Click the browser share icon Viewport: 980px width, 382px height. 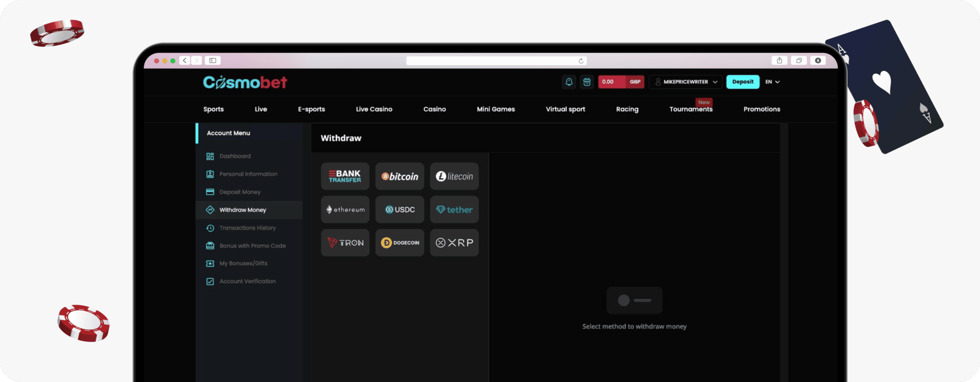[x=779, y=60]
